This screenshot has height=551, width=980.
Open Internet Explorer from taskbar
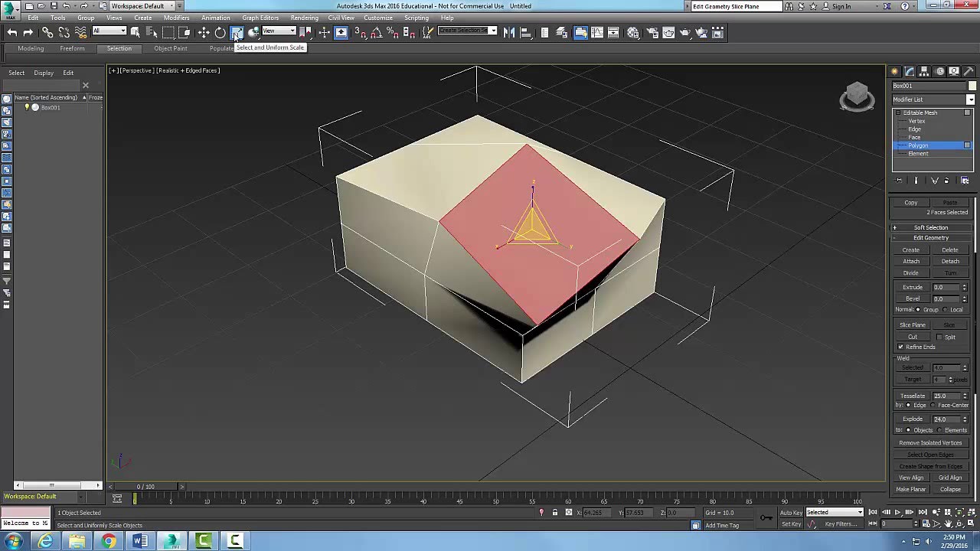pyautogui.click(x=46, y=541)
